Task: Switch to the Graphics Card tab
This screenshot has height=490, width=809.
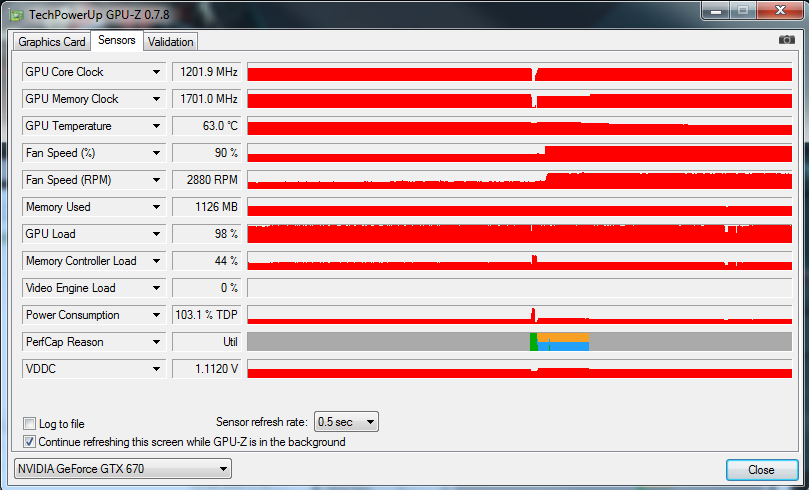Action: click(52, 42)
